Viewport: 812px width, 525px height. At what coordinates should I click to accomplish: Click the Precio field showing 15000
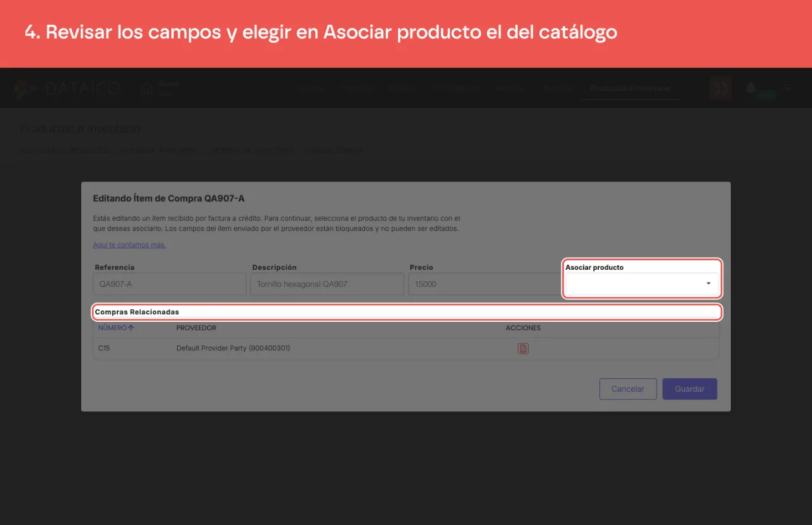[485, 284]
